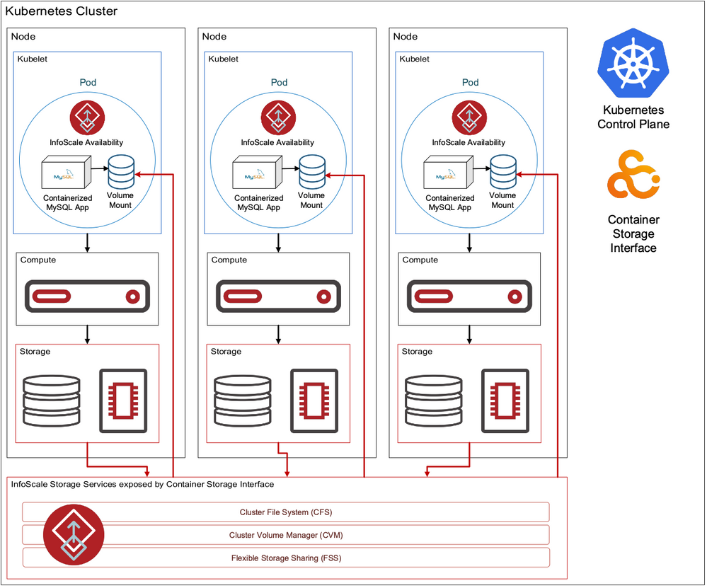Click "InfoScale Availability" text in the right pod

pos(469,142)
